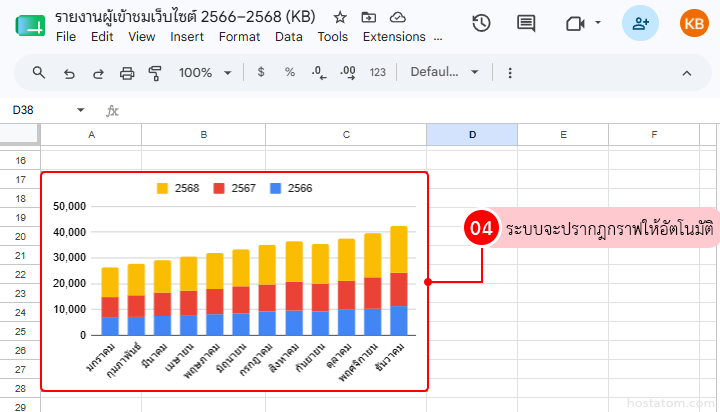Open the toolbar three-dot overflow menu

510,73
